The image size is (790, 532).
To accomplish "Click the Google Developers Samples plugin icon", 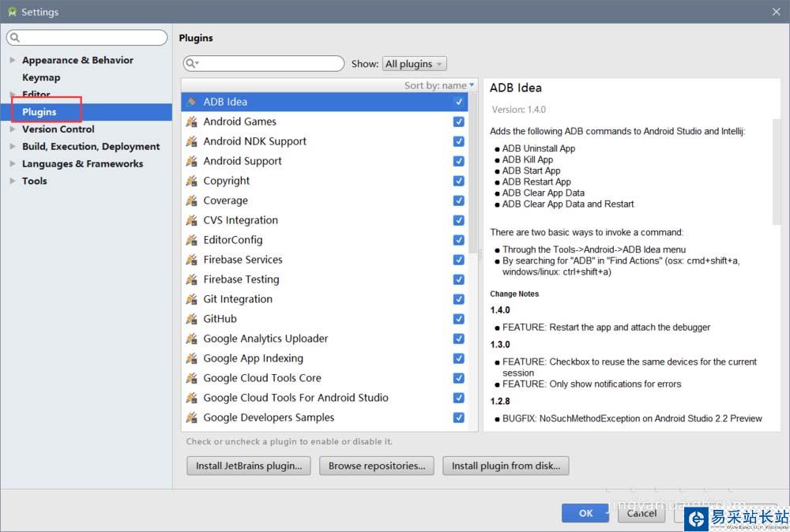I will (190, 418).
